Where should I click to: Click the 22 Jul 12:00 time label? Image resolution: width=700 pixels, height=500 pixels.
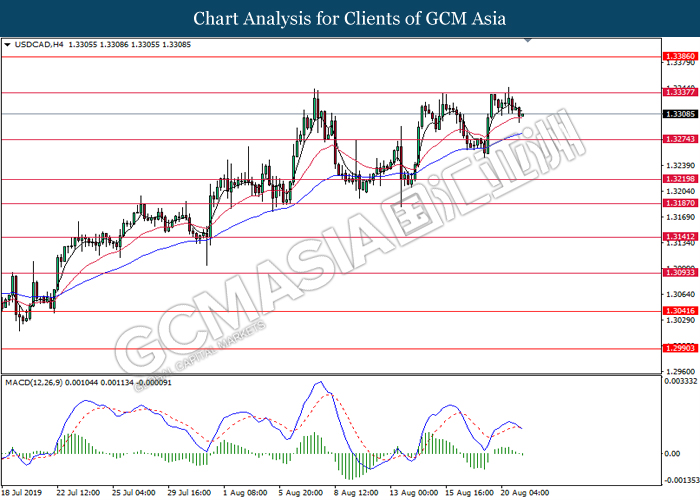pyautogui.click(x=78, y=493)
